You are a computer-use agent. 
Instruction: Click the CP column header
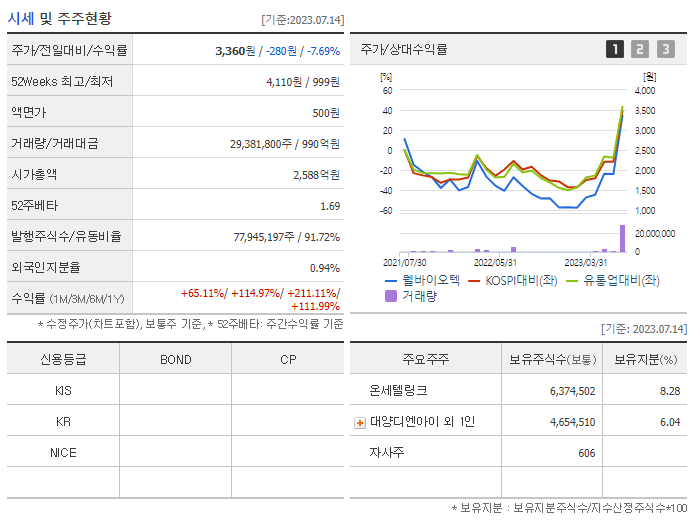tap(288, 360)
